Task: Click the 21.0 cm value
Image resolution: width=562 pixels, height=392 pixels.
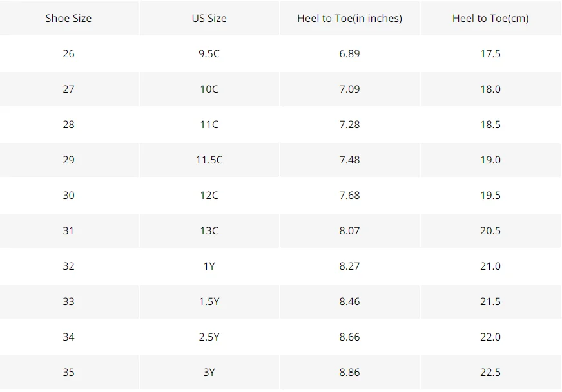Action: click(x=490, y=266)
